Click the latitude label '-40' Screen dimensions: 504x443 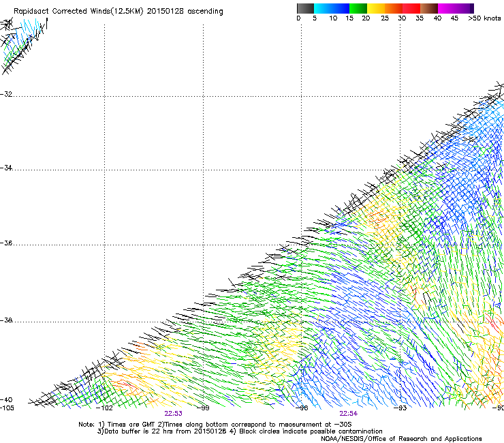pos(6,400)
